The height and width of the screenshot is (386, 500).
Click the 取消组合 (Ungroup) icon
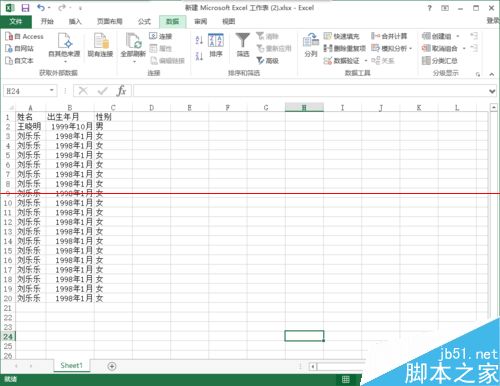point(440,49)
